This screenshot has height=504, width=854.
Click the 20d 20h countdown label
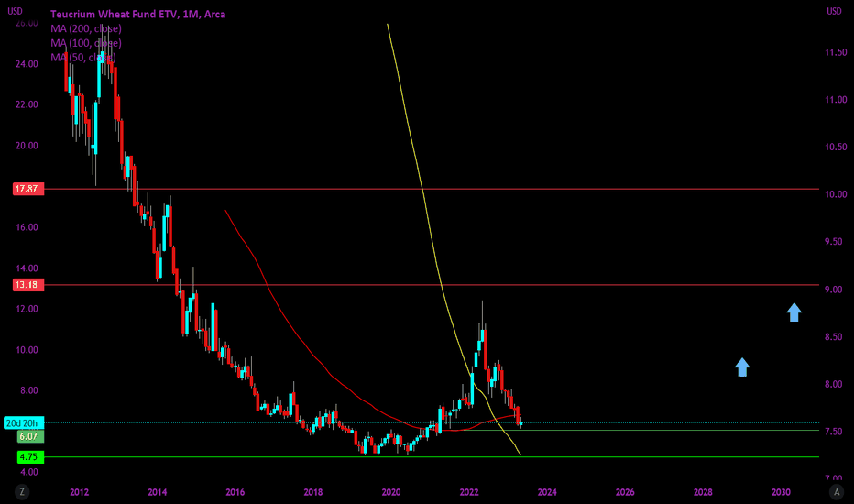(24, 422)
